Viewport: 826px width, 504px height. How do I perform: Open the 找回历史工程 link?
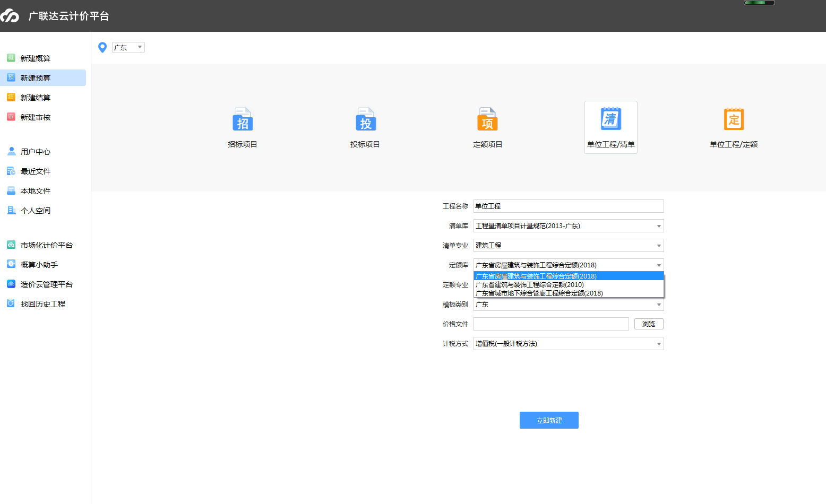pos(43,304)
